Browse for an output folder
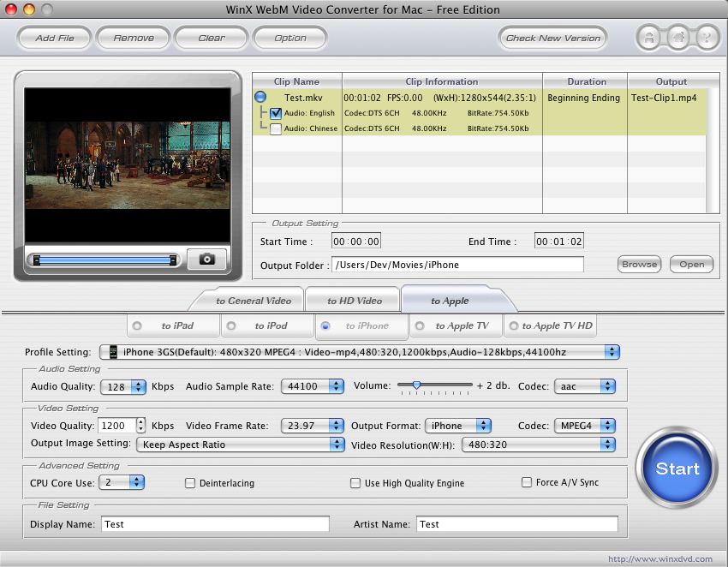Viewport: 728px width, 567px height. 639,264
